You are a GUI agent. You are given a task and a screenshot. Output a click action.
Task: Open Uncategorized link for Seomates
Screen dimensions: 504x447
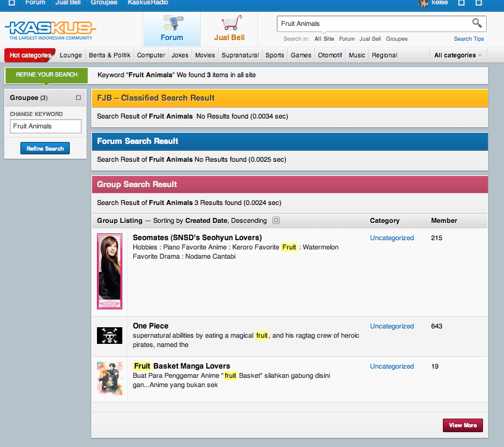click(x=392, y=238)
